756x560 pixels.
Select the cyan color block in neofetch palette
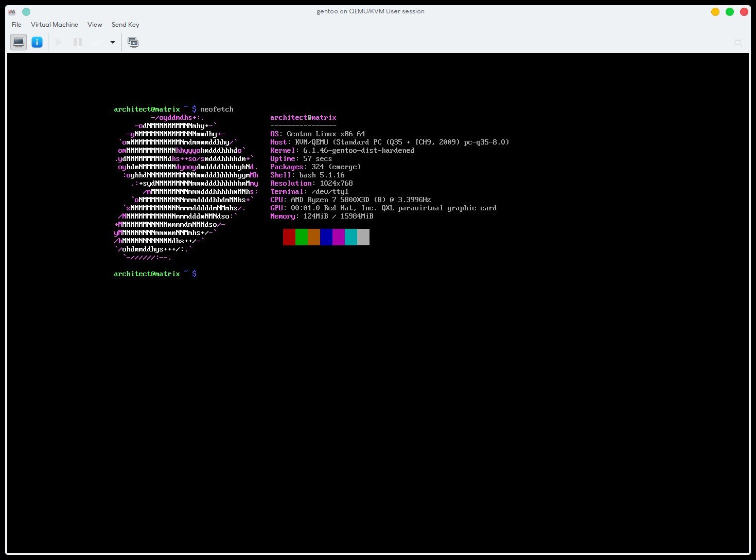(350, 237)
